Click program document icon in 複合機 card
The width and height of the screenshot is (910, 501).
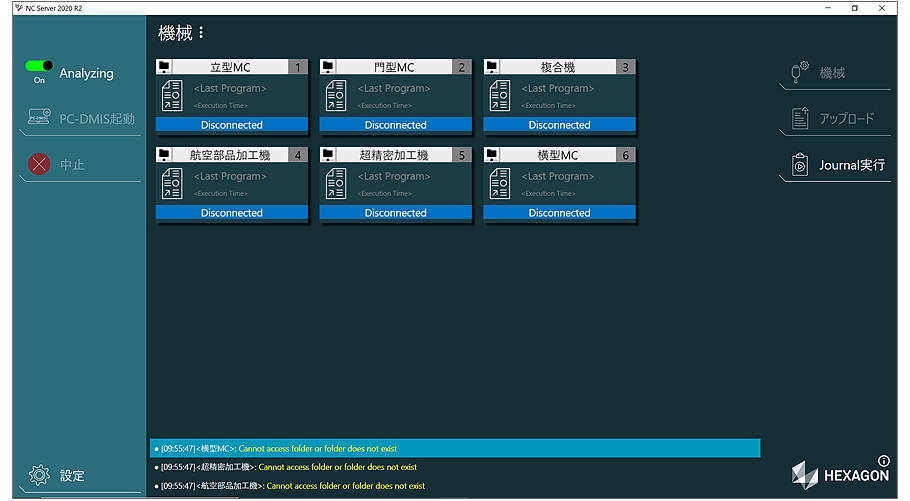click(x=500, y=96)
